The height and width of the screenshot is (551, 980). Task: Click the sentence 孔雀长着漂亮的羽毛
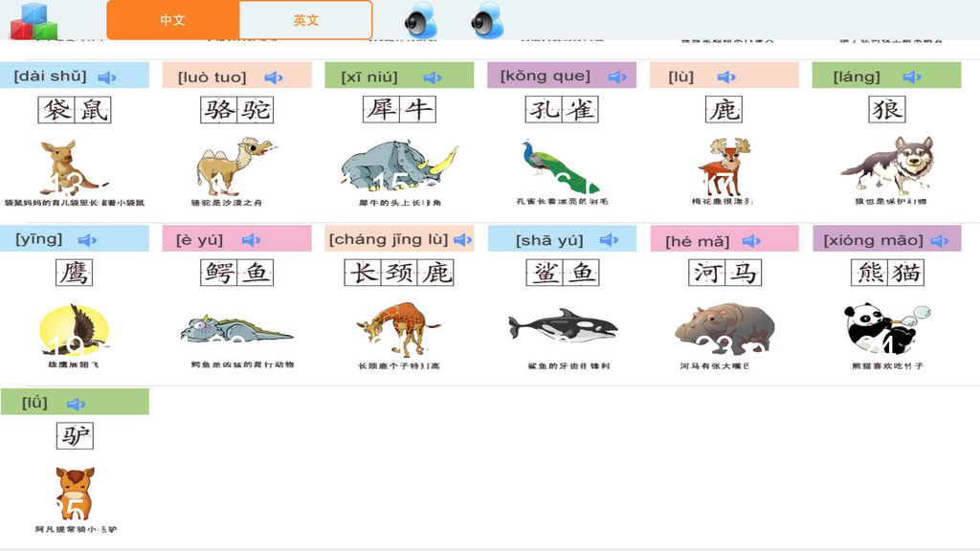(562, 201)
